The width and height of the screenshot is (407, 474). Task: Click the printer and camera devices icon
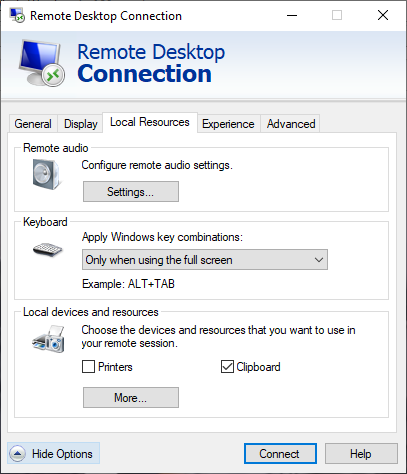pyautogui.click(x=48, y=339)
